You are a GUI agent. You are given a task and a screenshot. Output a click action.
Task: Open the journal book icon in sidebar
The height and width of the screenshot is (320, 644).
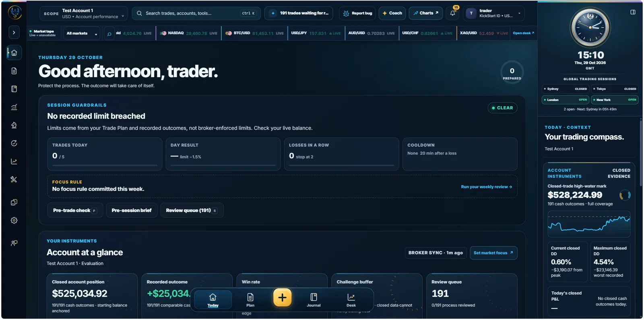coord(14,89)
